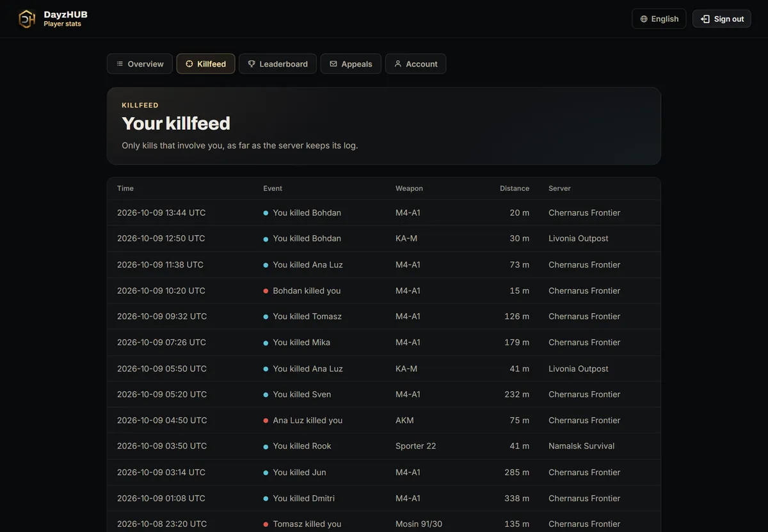Select the Killfeed tab
The image size is (768, 532).
click(205, 64)
